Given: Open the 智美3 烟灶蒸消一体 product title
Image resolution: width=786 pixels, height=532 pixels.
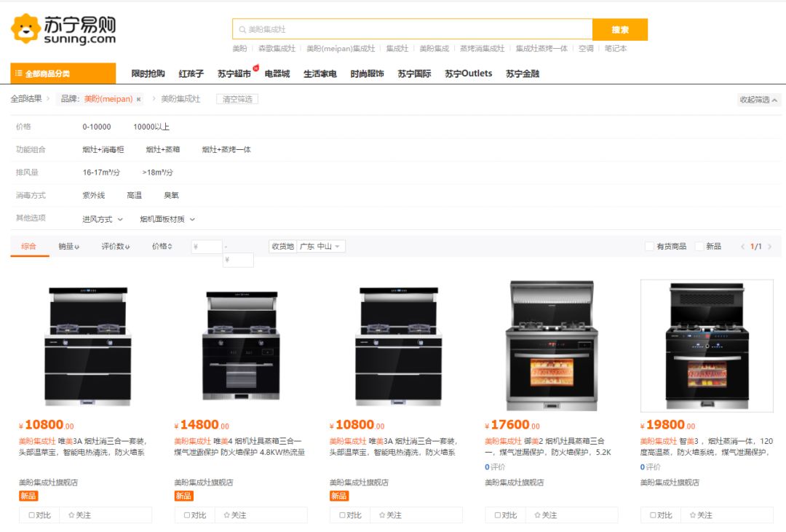Looking at the screenshot, I should (707, 447).
